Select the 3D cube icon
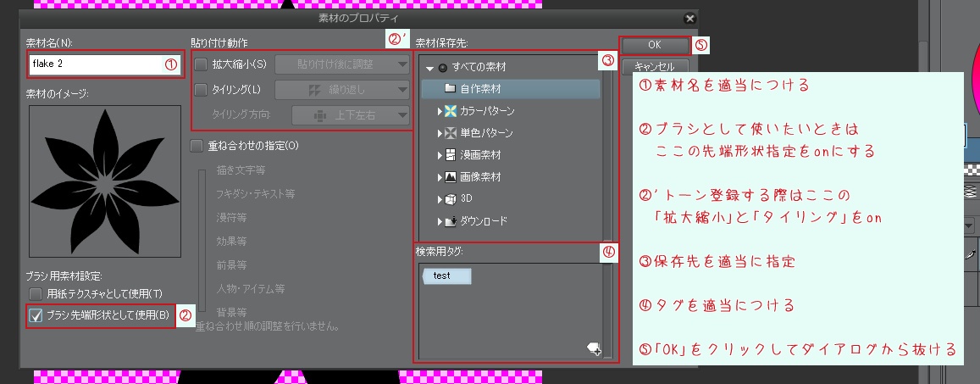This screenshot has height=384, width=980. click(451, 199)
